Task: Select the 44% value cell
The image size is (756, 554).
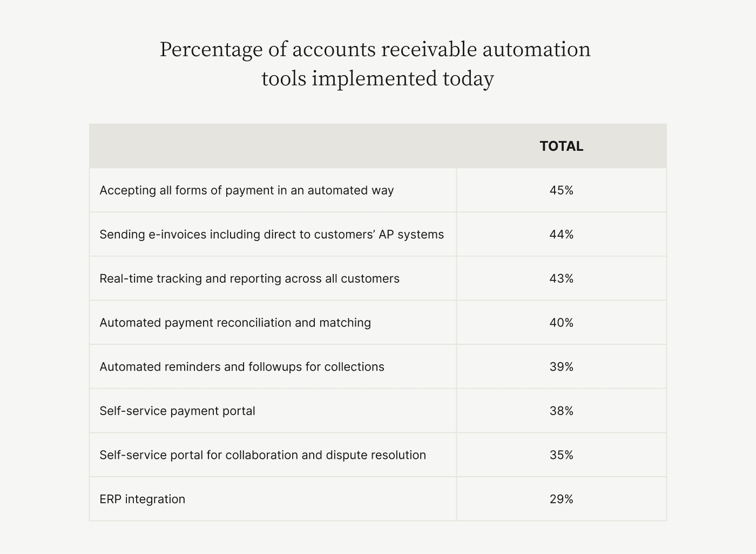Action: tap(561, 235)
